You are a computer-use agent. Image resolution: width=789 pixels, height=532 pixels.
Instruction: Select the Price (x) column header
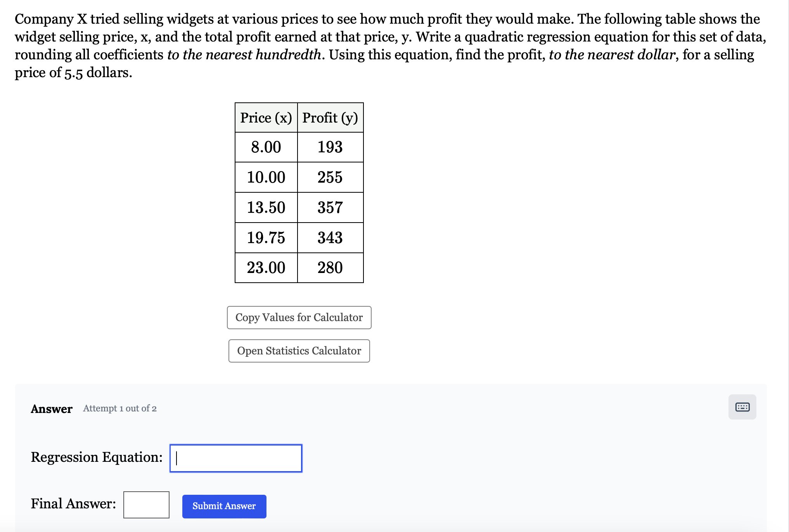tap(266, 117)
